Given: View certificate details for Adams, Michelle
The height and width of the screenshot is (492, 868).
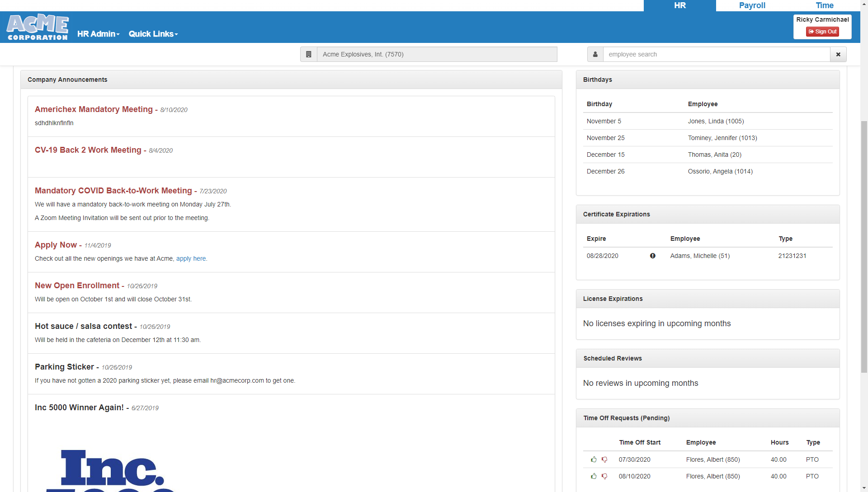Looking at the screenshot, I should (652, 256).
